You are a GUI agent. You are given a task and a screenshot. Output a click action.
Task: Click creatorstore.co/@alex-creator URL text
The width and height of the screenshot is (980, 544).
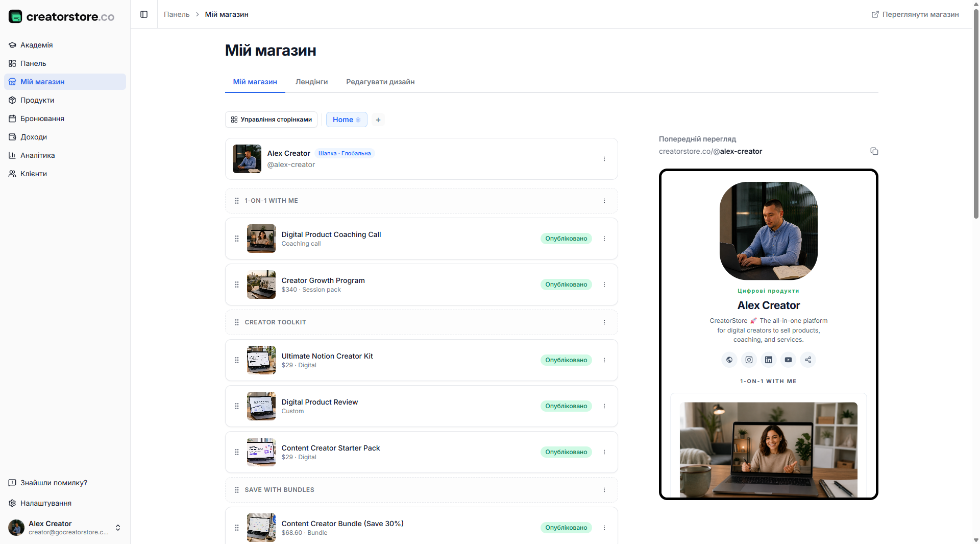(710, 151)
